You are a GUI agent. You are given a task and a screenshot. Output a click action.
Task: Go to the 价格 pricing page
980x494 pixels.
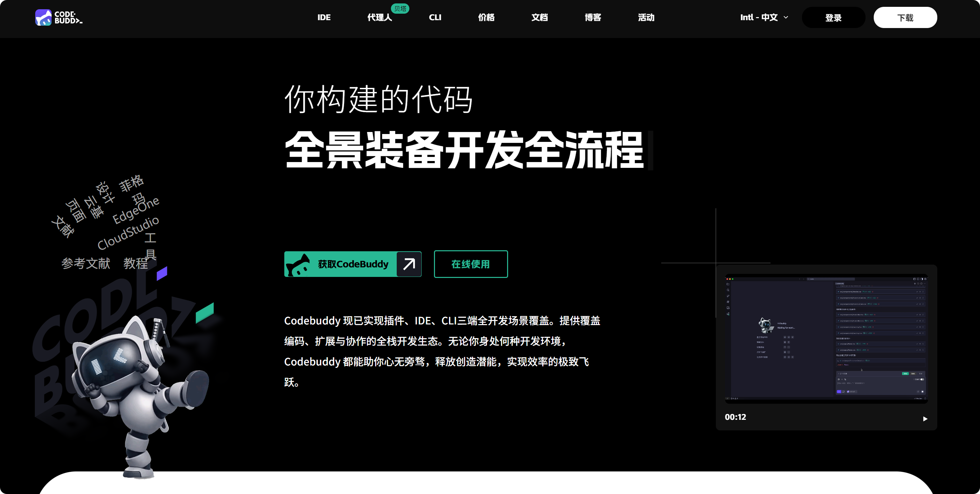486,17
